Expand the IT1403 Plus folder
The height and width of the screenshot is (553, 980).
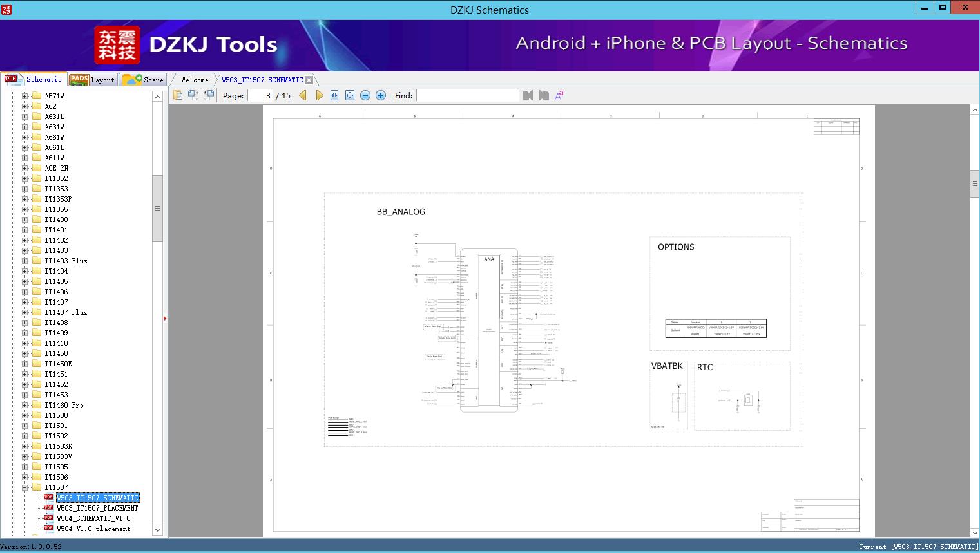25,261
